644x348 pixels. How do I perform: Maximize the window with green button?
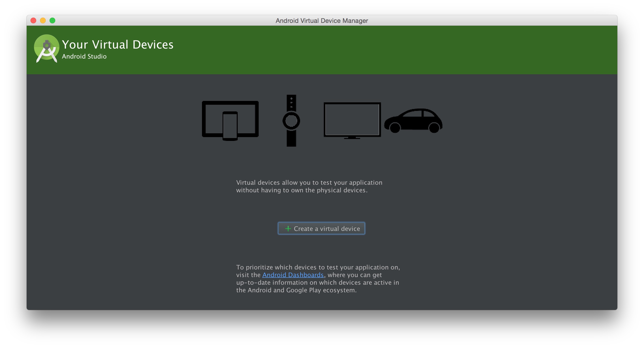point(52,20)
